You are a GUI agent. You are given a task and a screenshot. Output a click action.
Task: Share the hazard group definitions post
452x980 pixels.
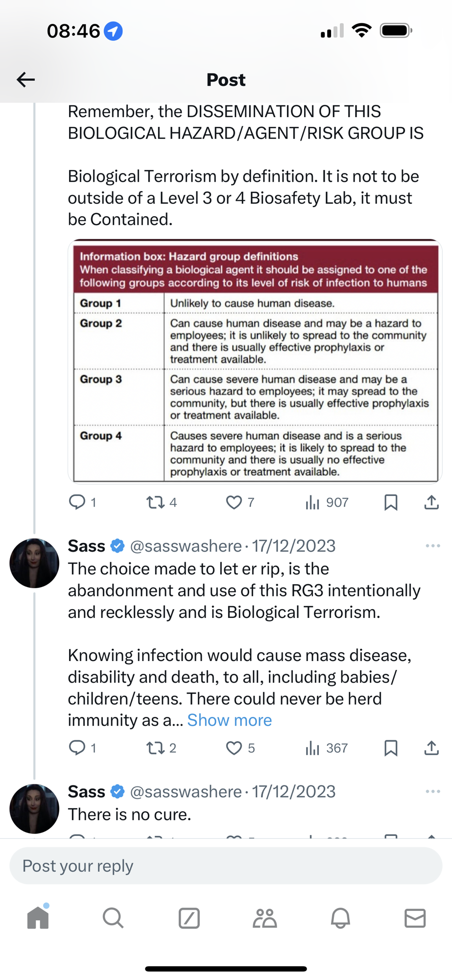tap(431, 502)
